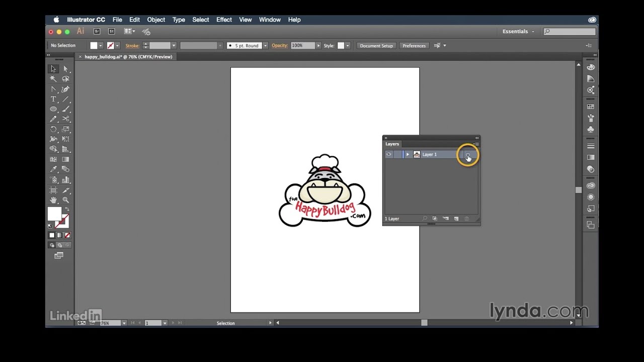
Task: Set paint mode to None
Action: coord(67,235)
